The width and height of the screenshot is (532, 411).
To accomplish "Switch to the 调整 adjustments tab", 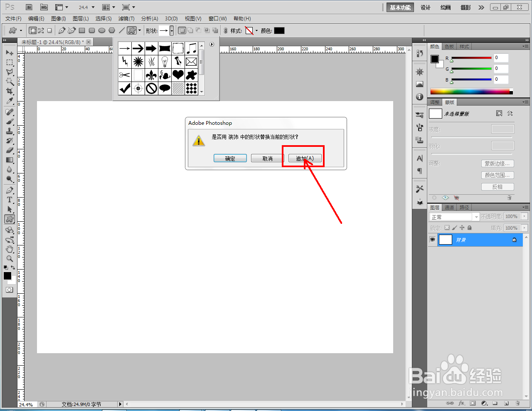I will (435, 102).
